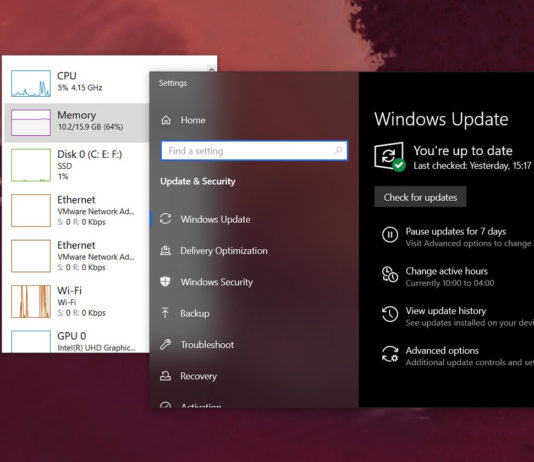
Task: Open Change active hours option
Action: click(x=446, y=271)
